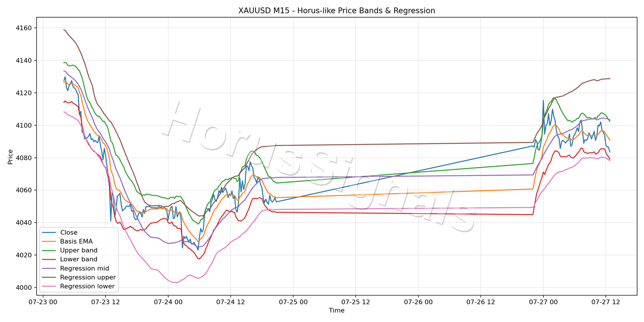Click the '07-26 00' x-axis tick label

pyautogui.click(x=418, y=302)
